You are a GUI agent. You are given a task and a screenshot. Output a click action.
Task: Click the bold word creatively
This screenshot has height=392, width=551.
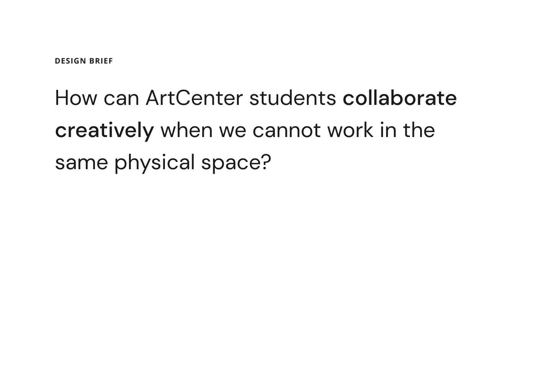coord(104,130)
